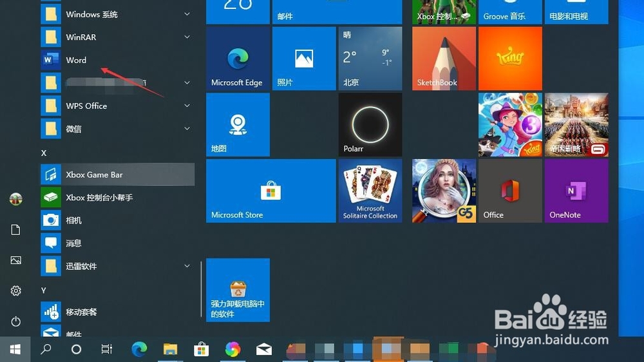The image size is (644, 362).
Task: Open the Microsoft Store tile
Action: point(271,191)
